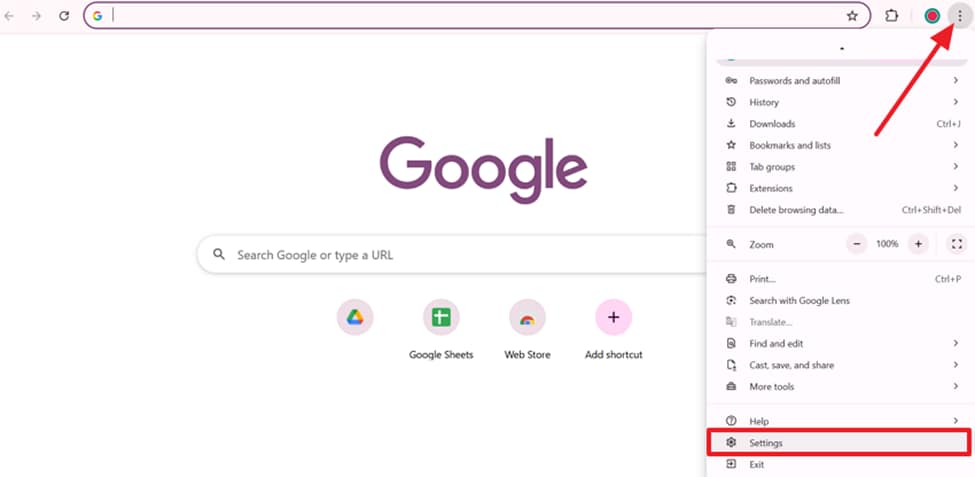
Task: Go back with the back arrow
Action: [9, 16]
